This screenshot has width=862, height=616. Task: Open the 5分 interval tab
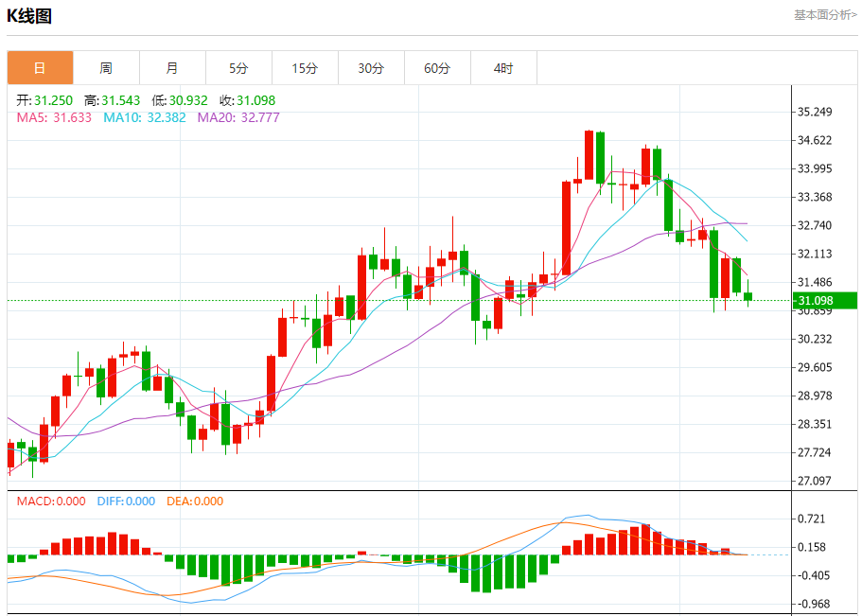238,68
